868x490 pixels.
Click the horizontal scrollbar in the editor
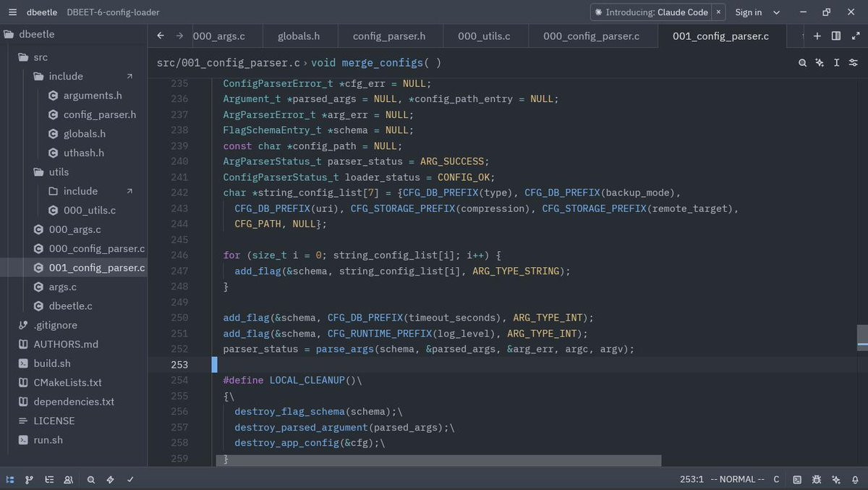coord(438,460)
